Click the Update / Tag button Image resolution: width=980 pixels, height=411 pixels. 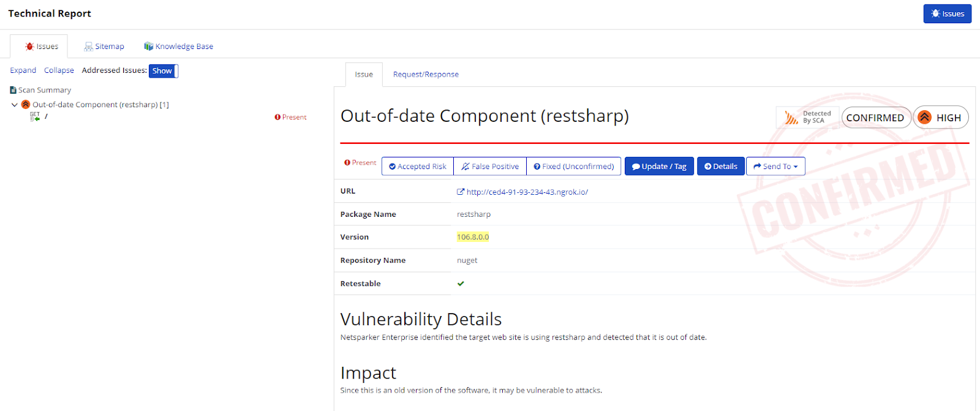(x=659, y=167)
